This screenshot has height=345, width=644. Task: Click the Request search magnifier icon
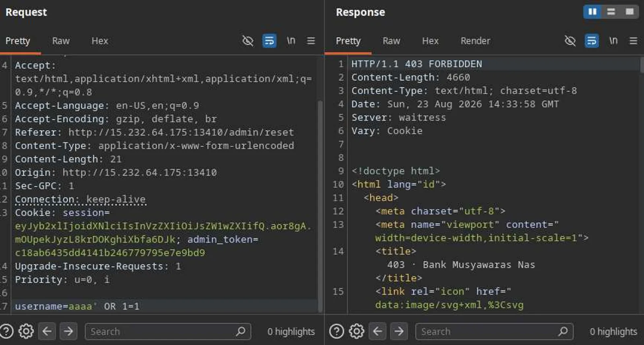241,331
